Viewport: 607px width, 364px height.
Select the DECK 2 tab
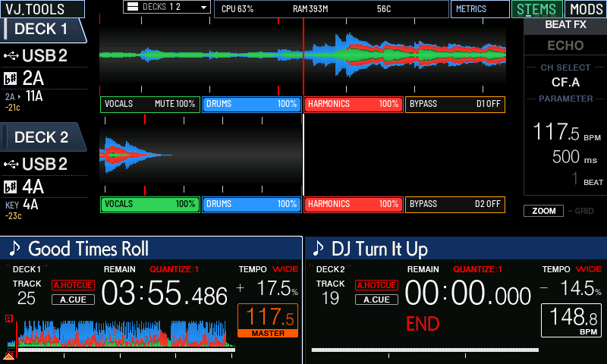pos(43,137)
